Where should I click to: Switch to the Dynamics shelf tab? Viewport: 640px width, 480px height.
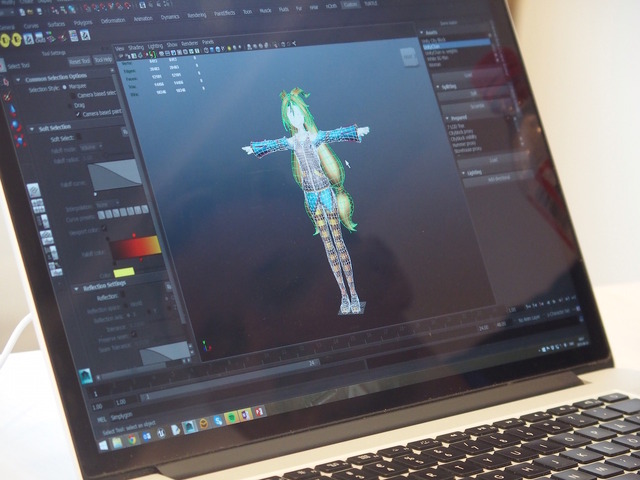coord(170,17)
